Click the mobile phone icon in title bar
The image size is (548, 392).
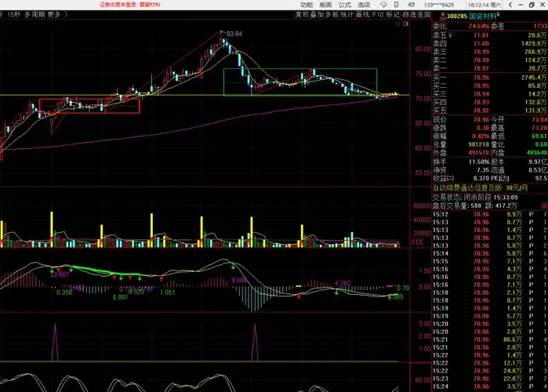(397, 5)
